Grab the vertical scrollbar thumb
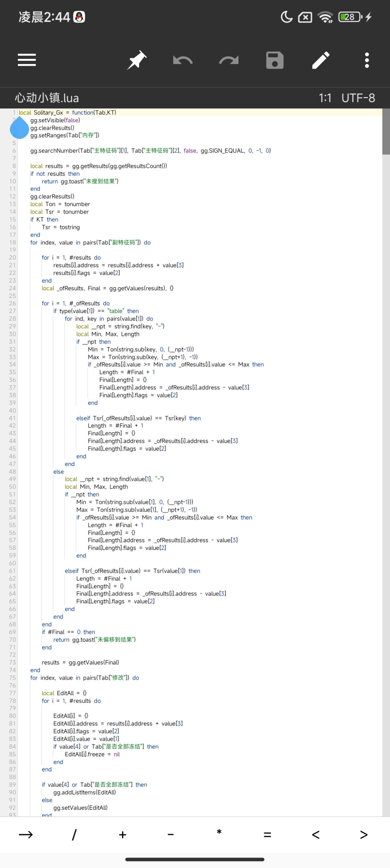 tap(386, 132)
